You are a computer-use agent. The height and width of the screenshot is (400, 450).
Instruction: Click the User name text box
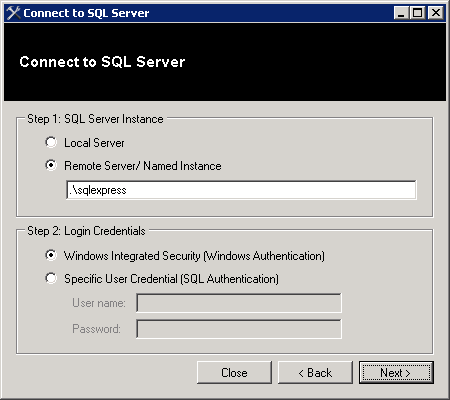[x=239, y=303]
